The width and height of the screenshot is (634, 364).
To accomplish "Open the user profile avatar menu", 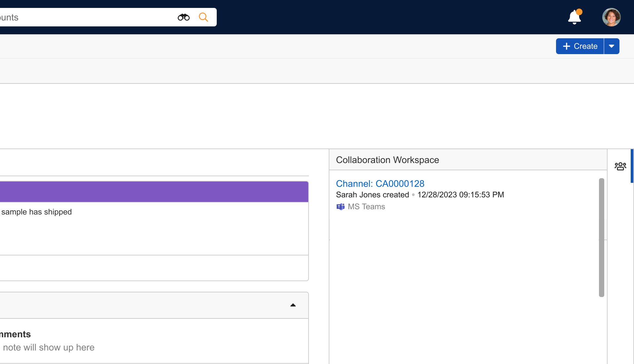I will pyautogui.click(x=611, y=17).
